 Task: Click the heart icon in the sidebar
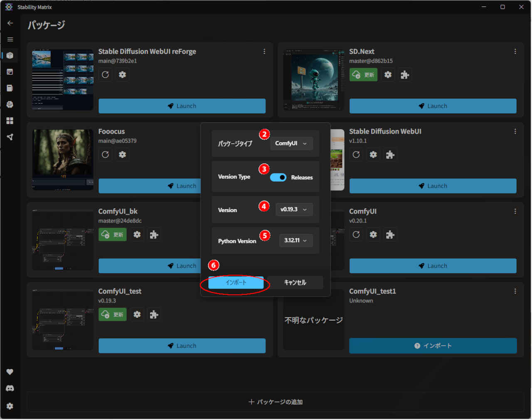click(x=10, y=372)
